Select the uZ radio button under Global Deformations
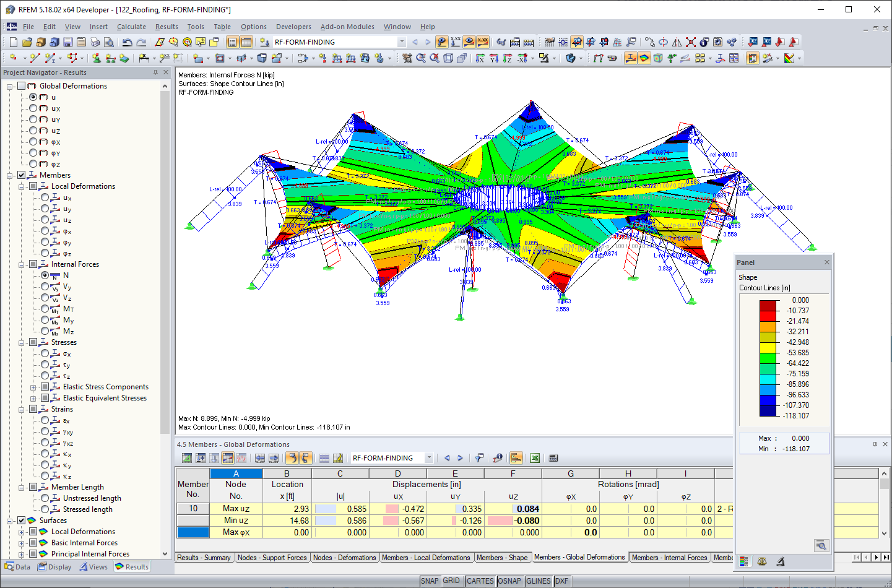Viewport: 892px width, 588px height. click(33, 130)
